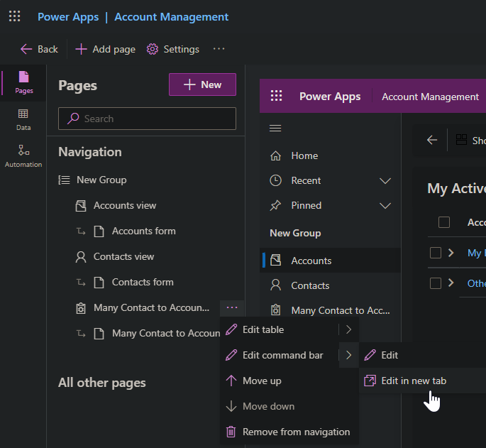Expand the Edit command bar submenu chevron
Image resolution: width=486 pixels, height=448 pixels.
point(348,355)
